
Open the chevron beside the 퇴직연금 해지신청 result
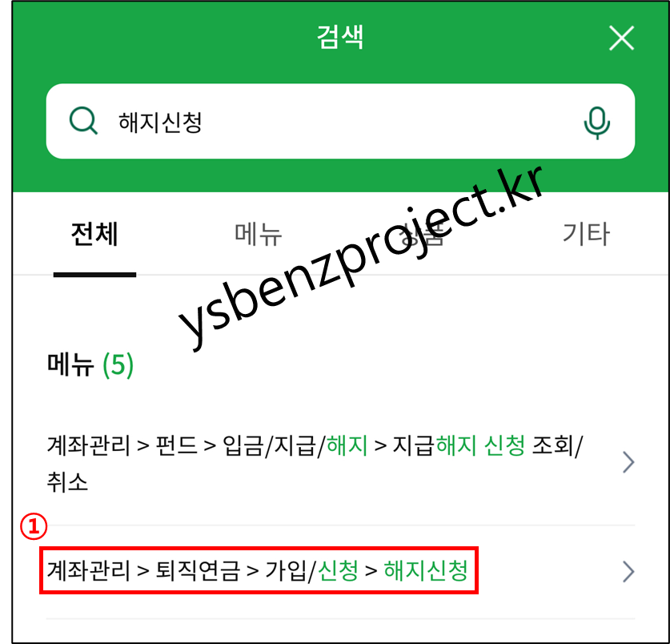tap(628, 572)
